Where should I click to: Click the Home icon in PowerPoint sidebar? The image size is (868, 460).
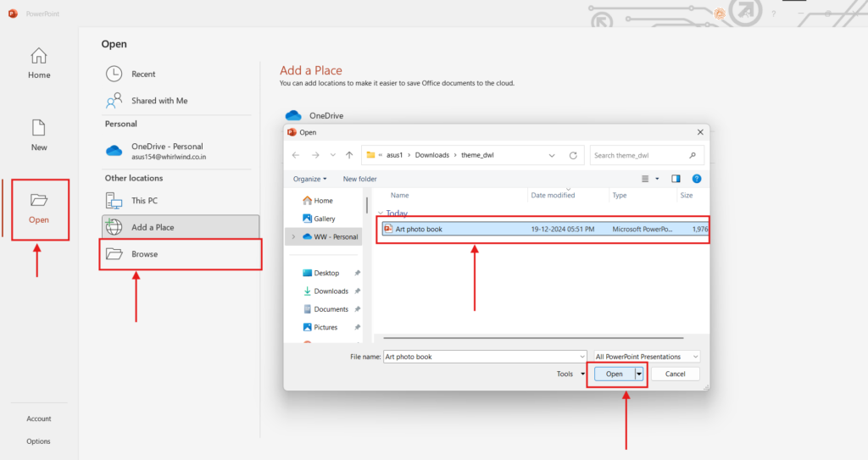point(39,57)
